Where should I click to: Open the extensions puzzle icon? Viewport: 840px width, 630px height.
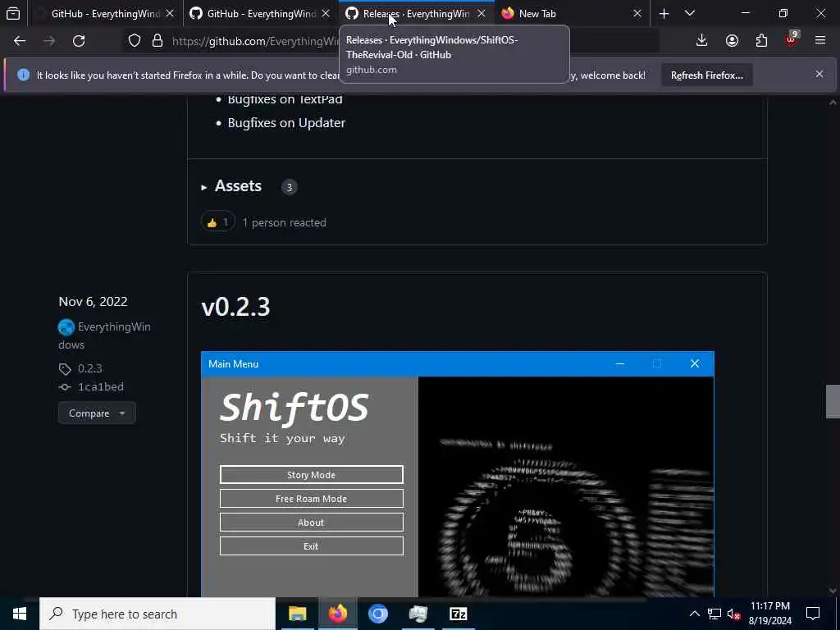762,41
